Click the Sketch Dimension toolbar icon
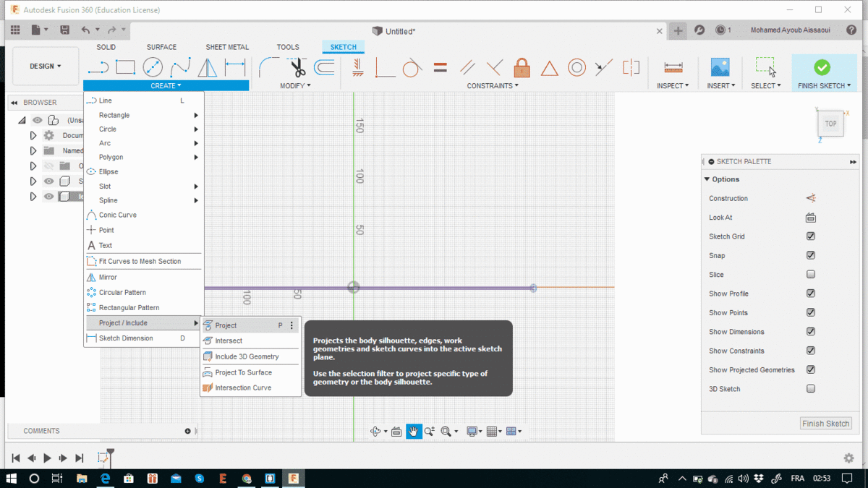 pos(235,68)
